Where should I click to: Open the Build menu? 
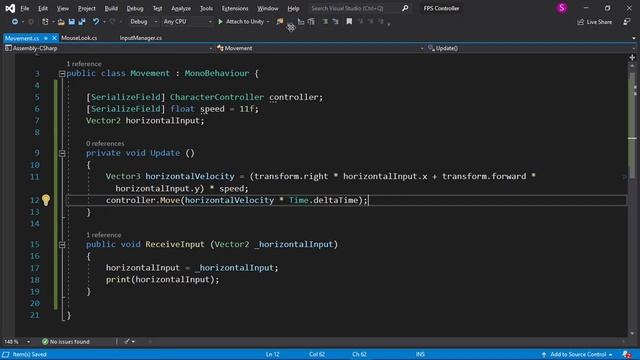111,8
